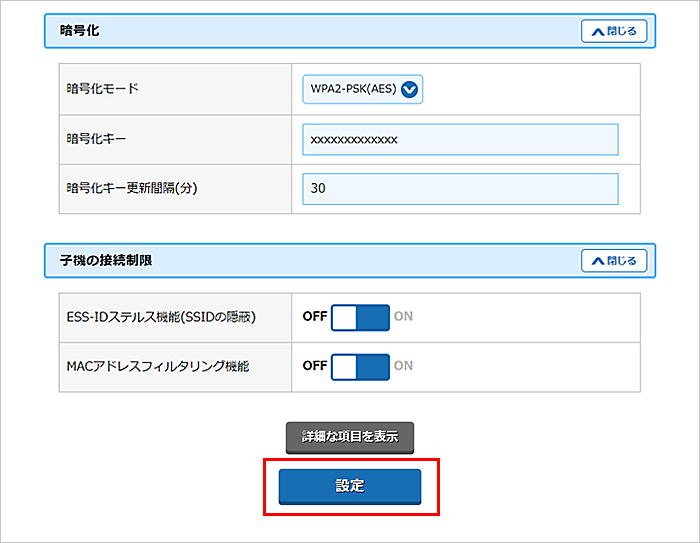The image size is (700, 543).
Task: Focus the 暗号化キー更新間隔(分) field showing 30
Action: (x=460, y=189)
